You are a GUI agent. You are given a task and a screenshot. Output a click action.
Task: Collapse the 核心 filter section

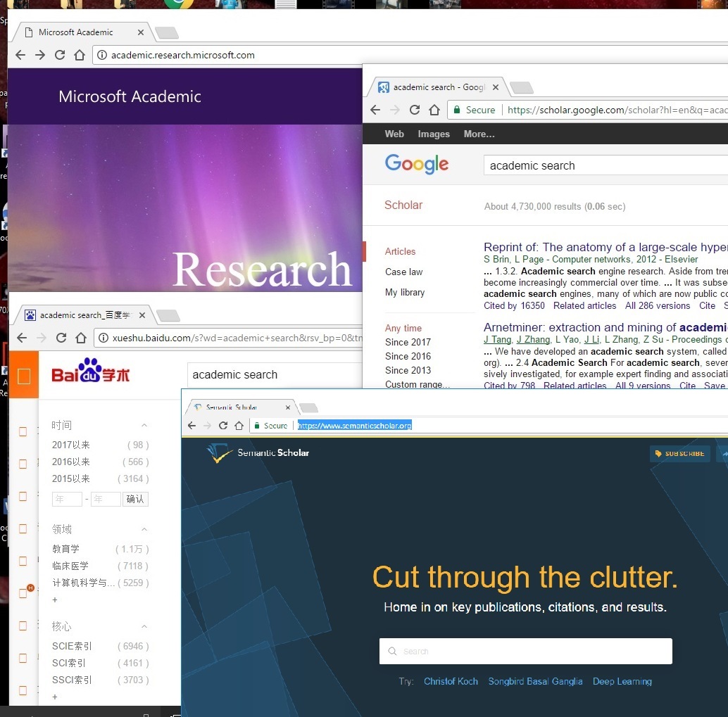(x=144, y=626)
